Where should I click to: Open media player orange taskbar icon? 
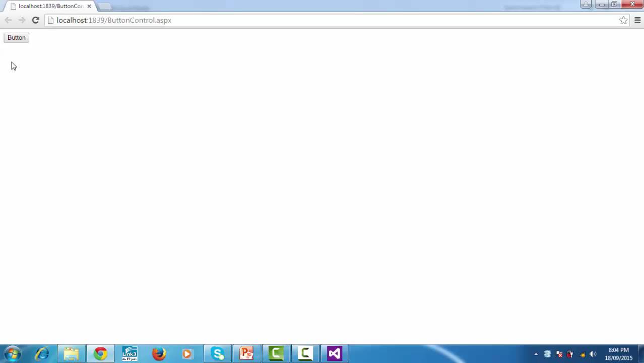point(187,354)
